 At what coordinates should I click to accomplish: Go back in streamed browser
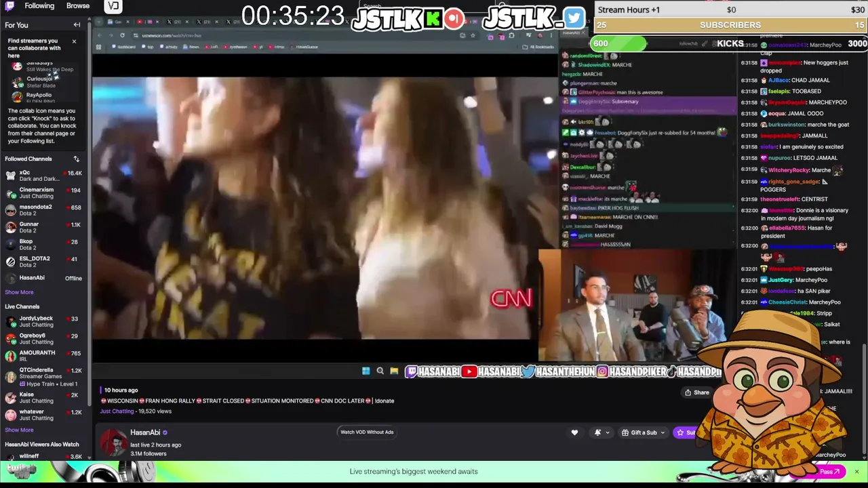[x=100, y=35]
